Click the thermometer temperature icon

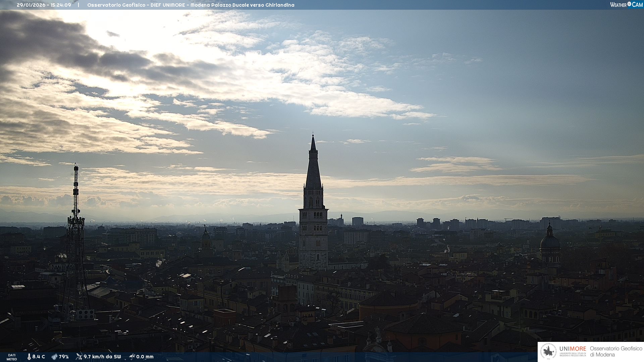tap(29, 357)
